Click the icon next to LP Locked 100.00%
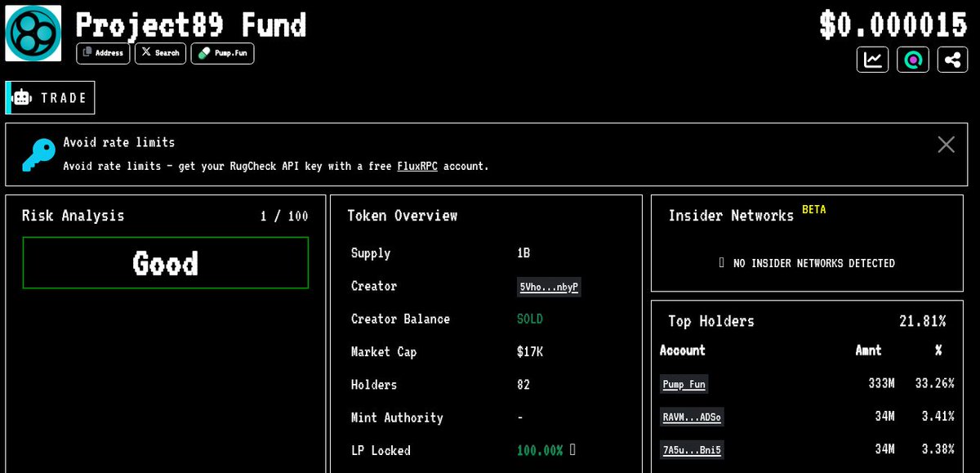980x473 pixels. tap(572, 449)
